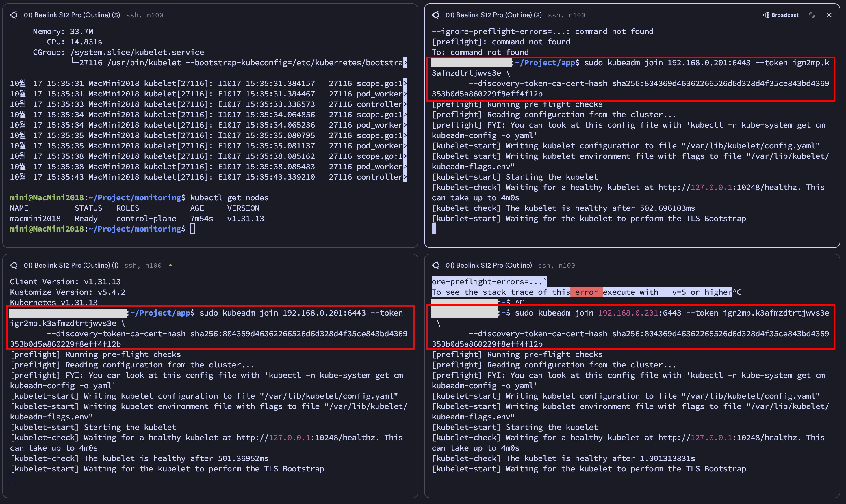Viewport: 846px width, 504px height.
Task: Click truncation marker on first 15:35:31 scope.go line
Action: click(405, 83)
